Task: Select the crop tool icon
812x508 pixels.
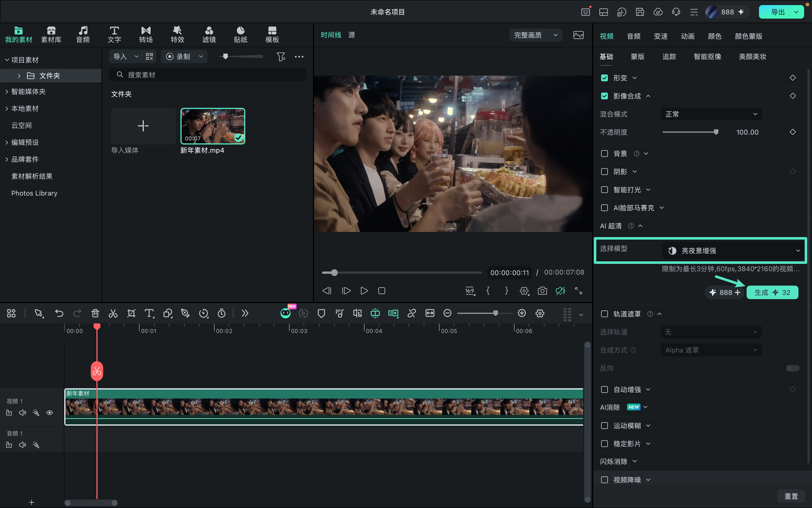Action: tap(131, 314)
